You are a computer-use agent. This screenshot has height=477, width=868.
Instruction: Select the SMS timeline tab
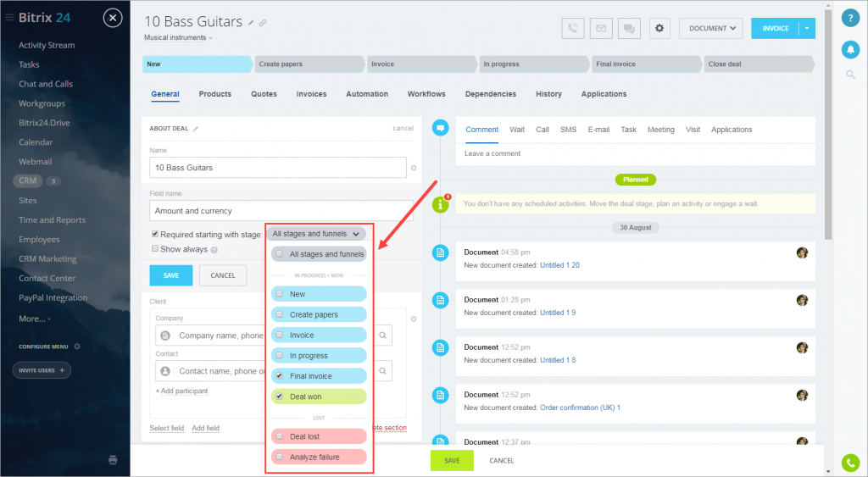point(568,130)
